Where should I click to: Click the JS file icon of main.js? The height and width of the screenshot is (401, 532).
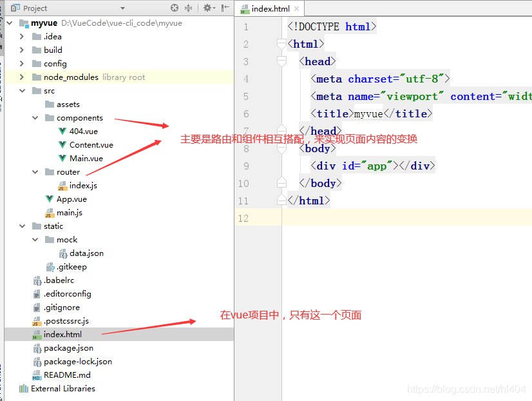50,213
